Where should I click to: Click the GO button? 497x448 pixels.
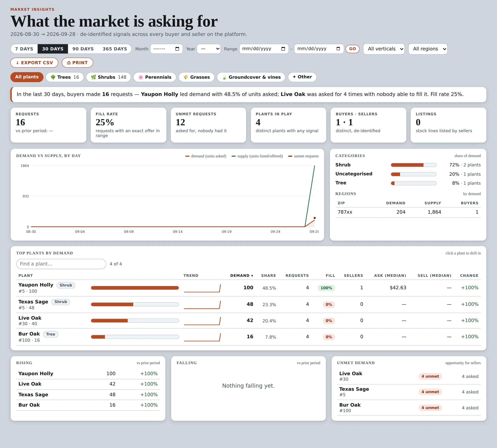353,49
